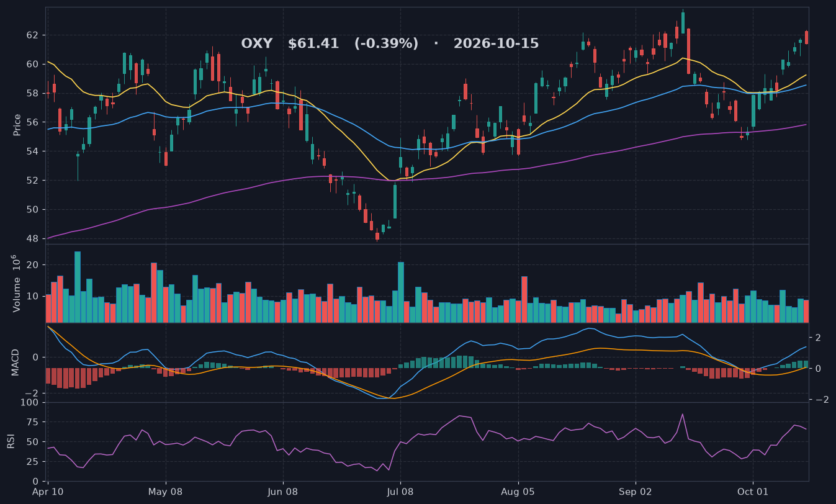
Task: Click the Jul 08 date tick label
Action: pos(400,492)
